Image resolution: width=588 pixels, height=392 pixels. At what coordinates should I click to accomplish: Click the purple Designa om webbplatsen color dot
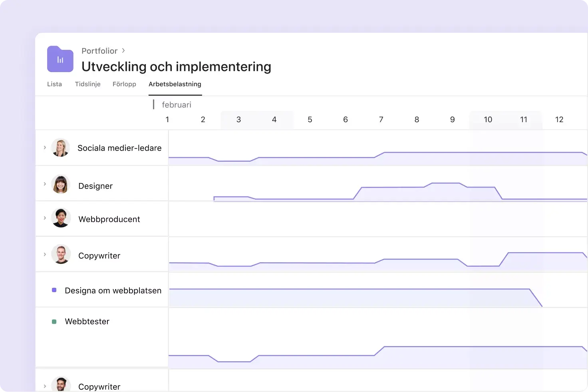pyautogui.click(x=54, y=290)
